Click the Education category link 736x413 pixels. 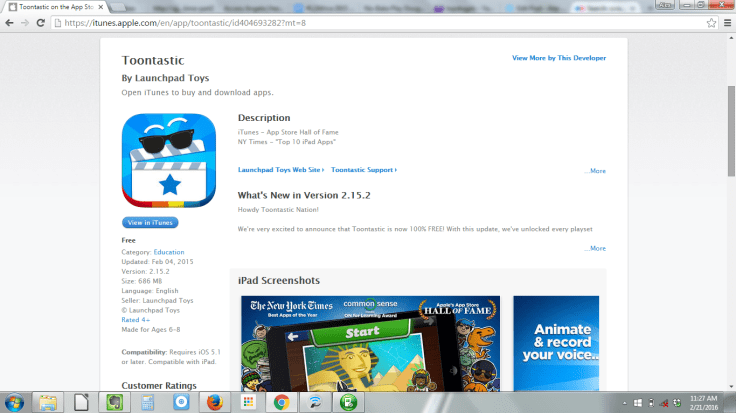(168, 252)
